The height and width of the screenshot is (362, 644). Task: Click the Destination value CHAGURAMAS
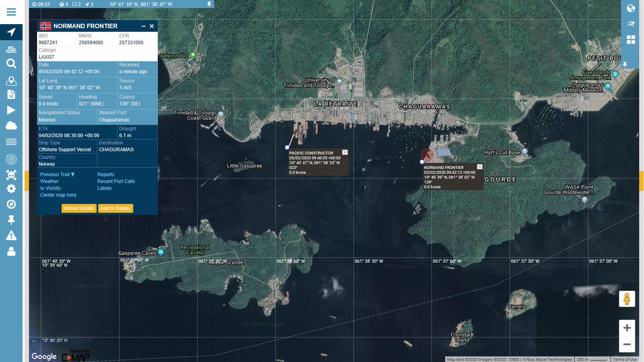click(x=116, y=150)
